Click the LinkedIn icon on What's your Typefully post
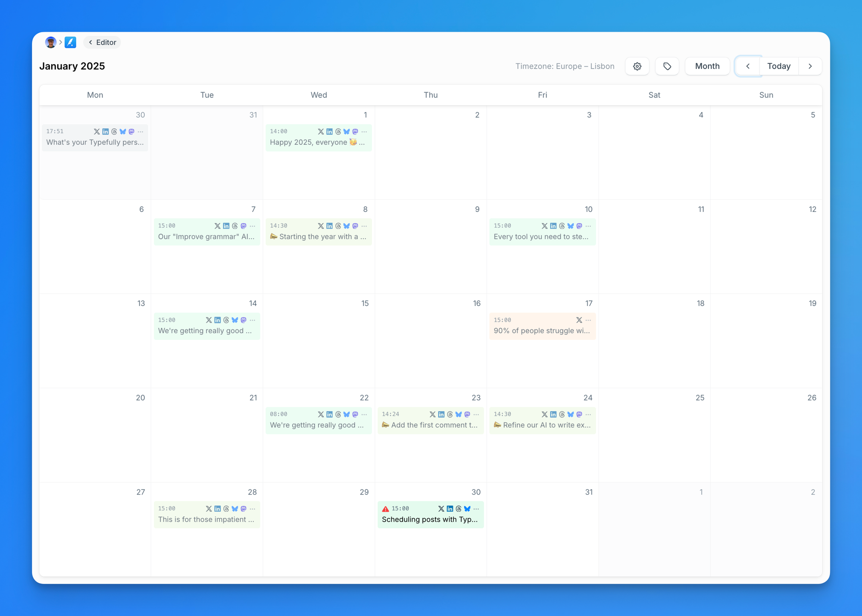 tap(105, 131)
